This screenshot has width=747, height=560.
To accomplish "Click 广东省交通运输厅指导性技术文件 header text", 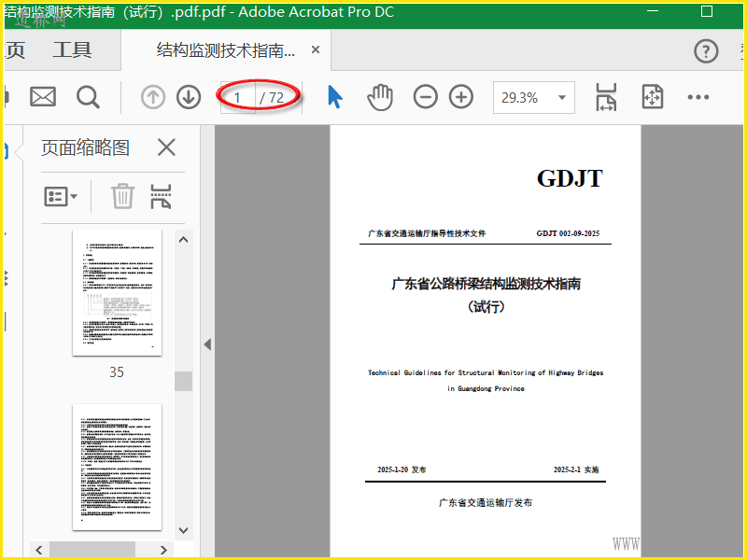I will point(427,233).
